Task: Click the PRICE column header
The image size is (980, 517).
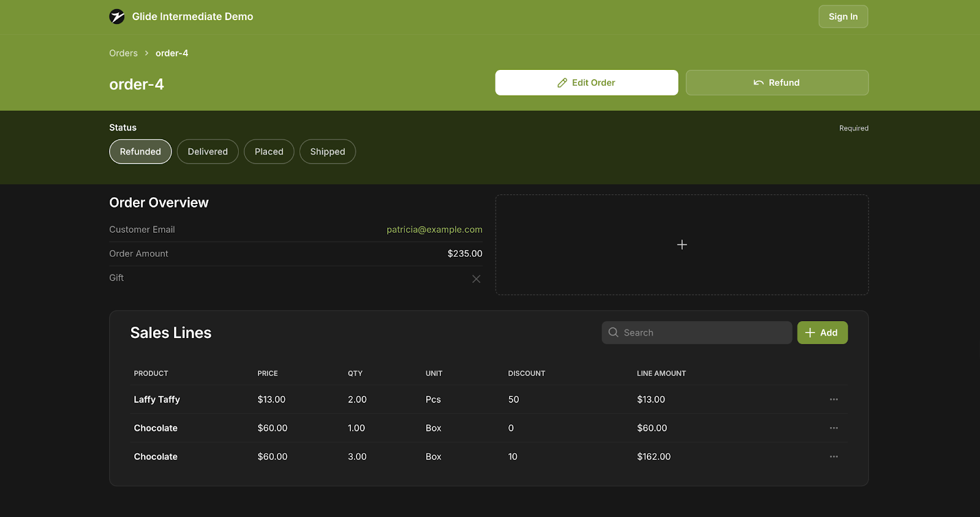Action: [268, 374]
